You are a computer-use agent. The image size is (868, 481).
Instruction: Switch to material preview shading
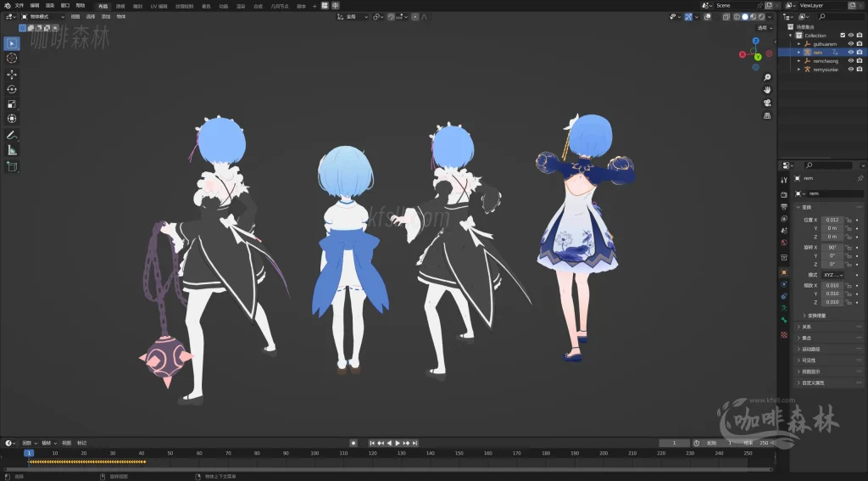pos(754,17)
